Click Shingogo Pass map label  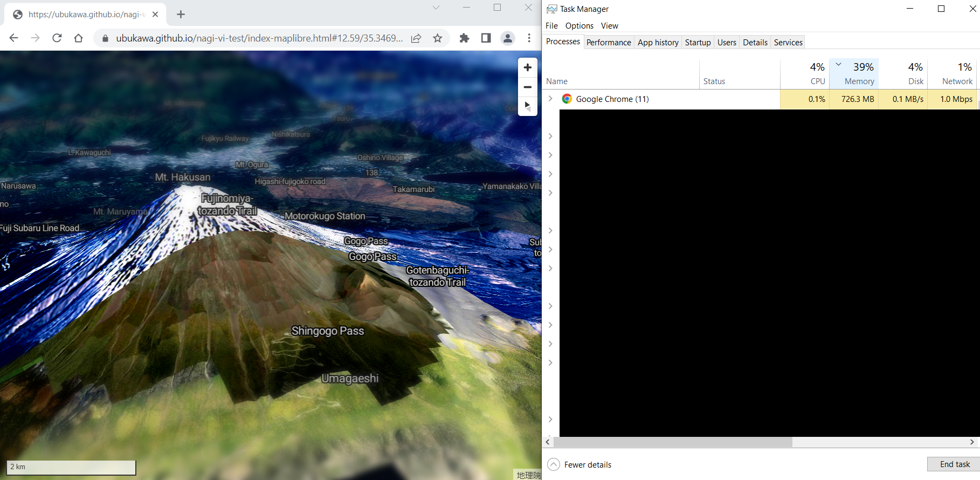click(328, 331)
